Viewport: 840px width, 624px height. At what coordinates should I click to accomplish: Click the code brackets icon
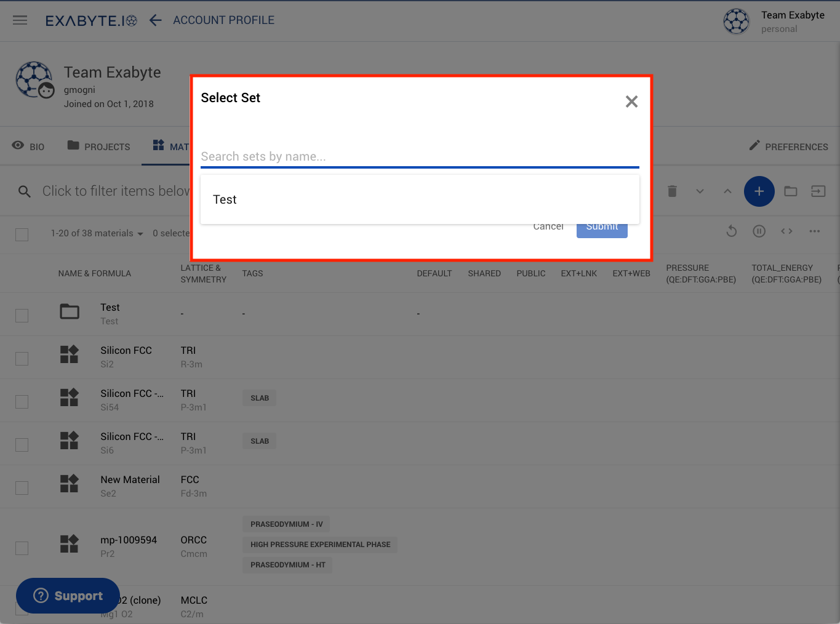click(x=786, y=231)
